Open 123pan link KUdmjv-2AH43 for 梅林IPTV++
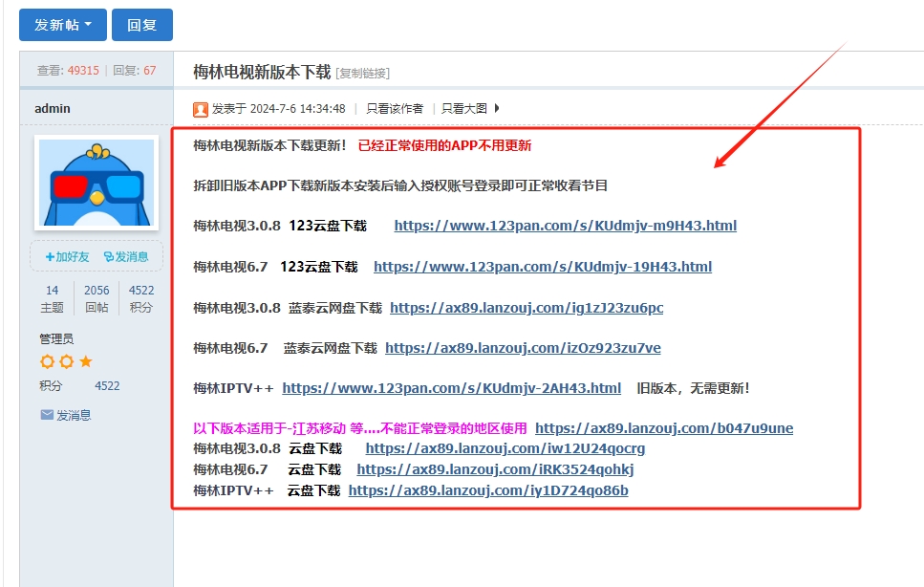 451,388
